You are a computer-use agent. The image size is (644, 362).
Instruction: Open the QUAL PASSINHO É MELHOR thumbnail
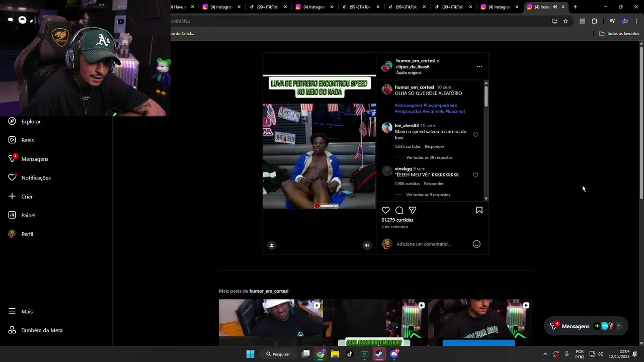pyautogui.click(x=375, y=322)
